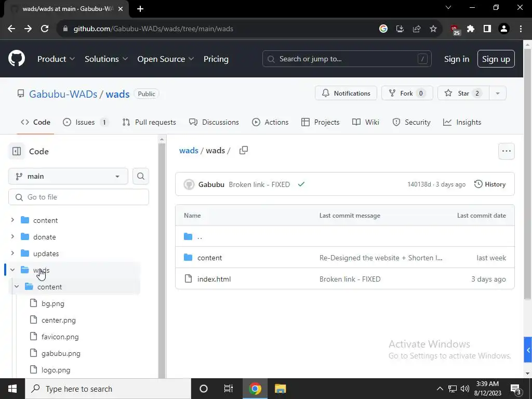This screenshot has height=399, width=532.
Task: Open commit History
Action: [x=490, y=184]
